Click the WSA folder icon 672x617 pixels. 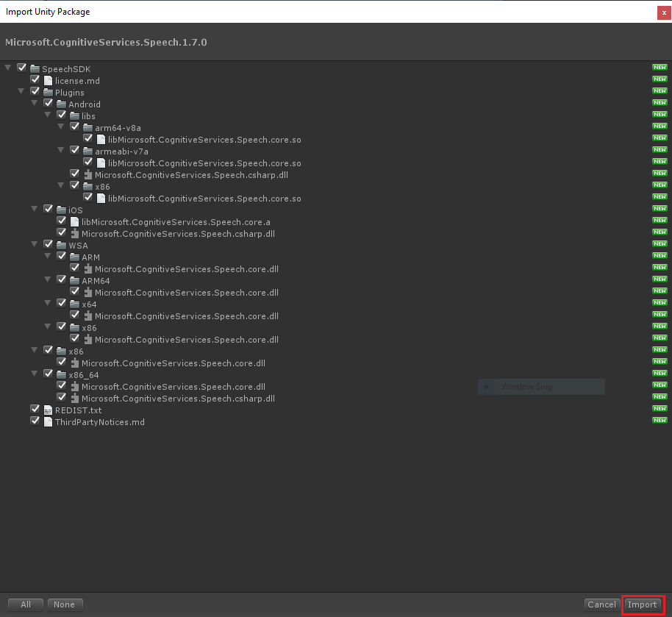click(61, 246)
